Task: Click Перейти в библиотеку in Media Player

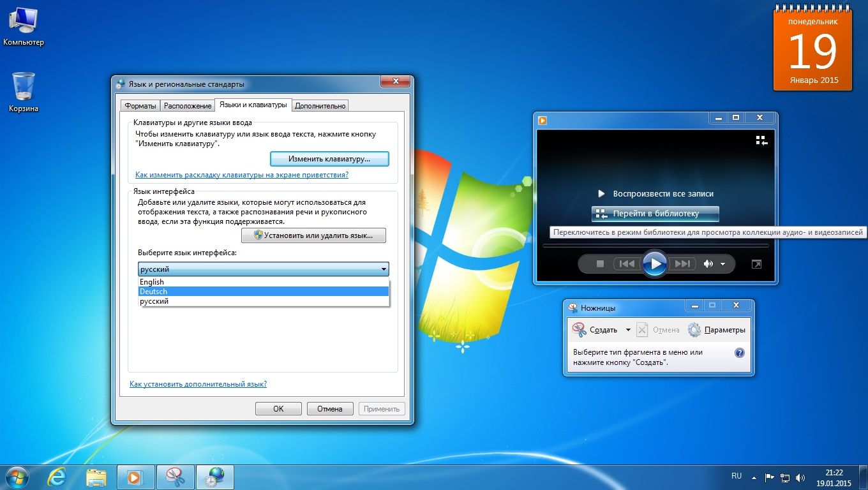Action: click(655, 214)
